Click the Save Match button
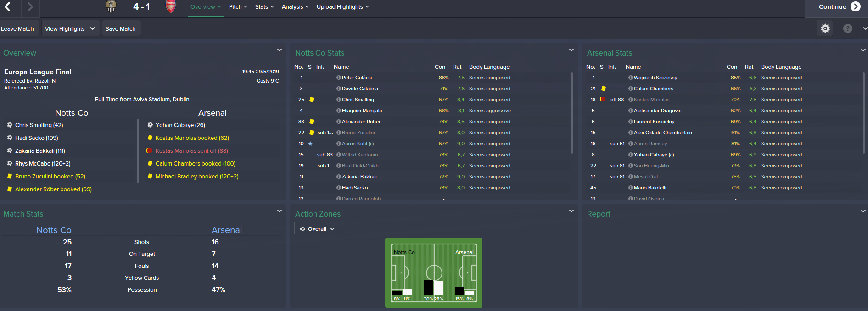 click(121, 28)
